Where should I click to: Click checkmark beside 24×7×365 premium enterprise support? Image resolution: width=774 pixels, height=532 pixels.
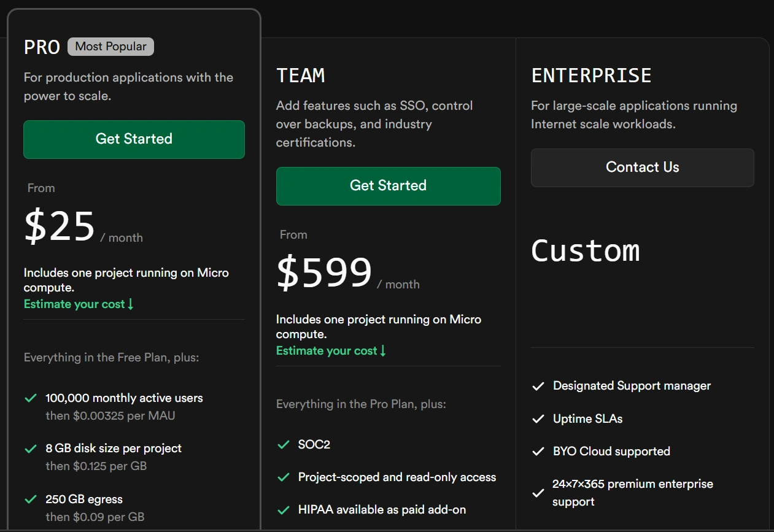click(x=538, y=493)
